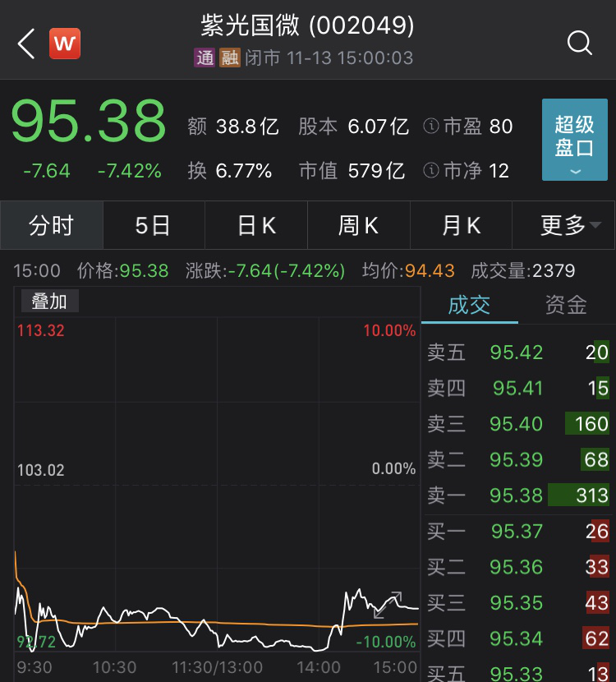Tap the 卖三 95.40 order row

(517, 424)
